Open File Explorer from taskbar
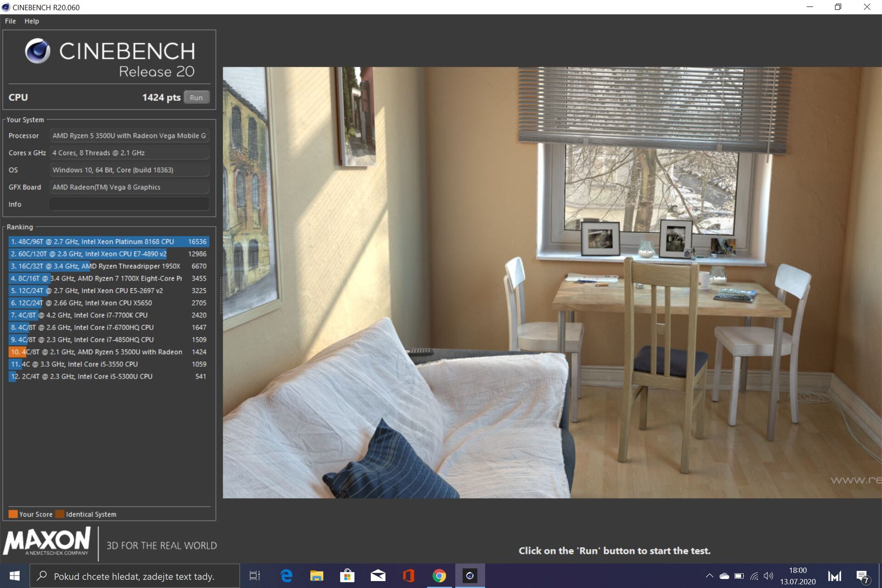 (x=317, y=576)
